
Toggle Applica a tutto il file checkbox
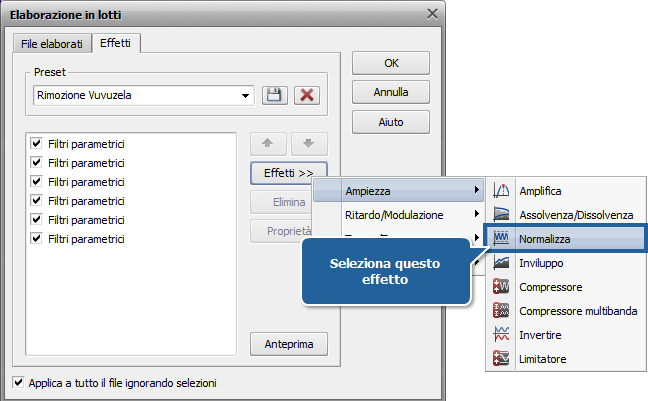pyautogui.click(x=18, y=382)
